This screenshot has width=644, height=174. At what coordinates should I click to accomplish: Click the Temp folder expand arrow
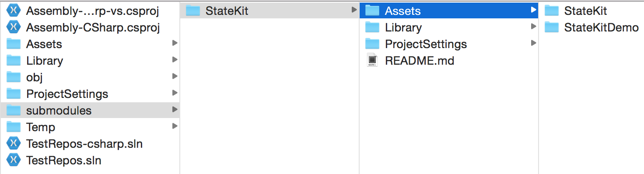(x=175, y=126)
